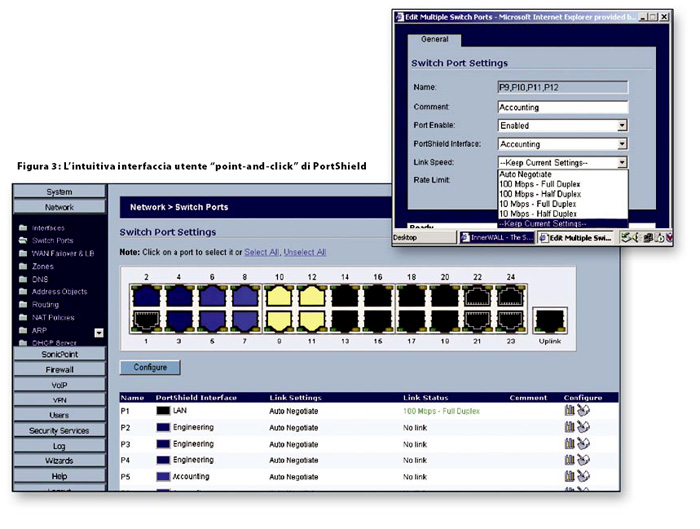
Task: Select port 8 jack in switch diagram
Action: (x=245, y=296)
